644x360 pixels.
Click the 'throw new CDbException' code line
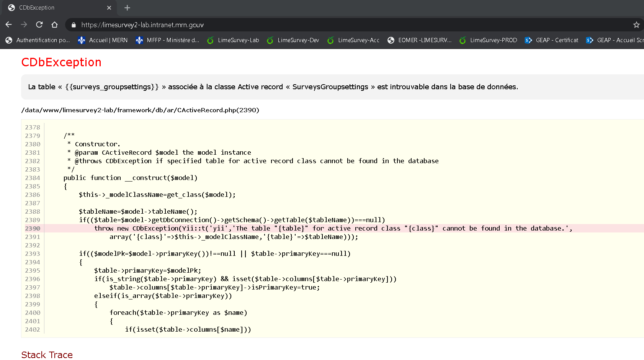[333, 228]
